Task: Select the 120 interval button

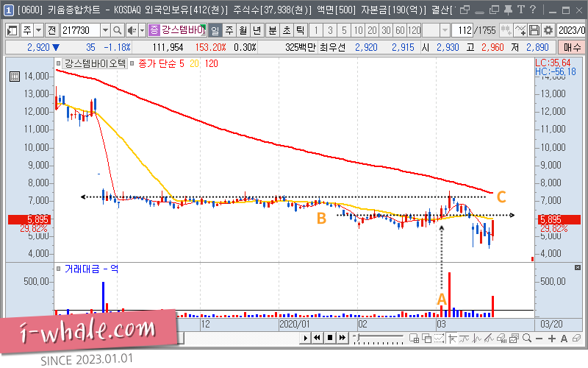Action: click(414, 30)
